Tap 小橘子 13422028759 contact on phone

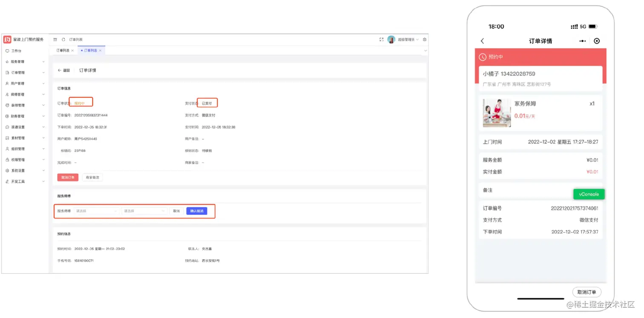(x=509, y=74)
